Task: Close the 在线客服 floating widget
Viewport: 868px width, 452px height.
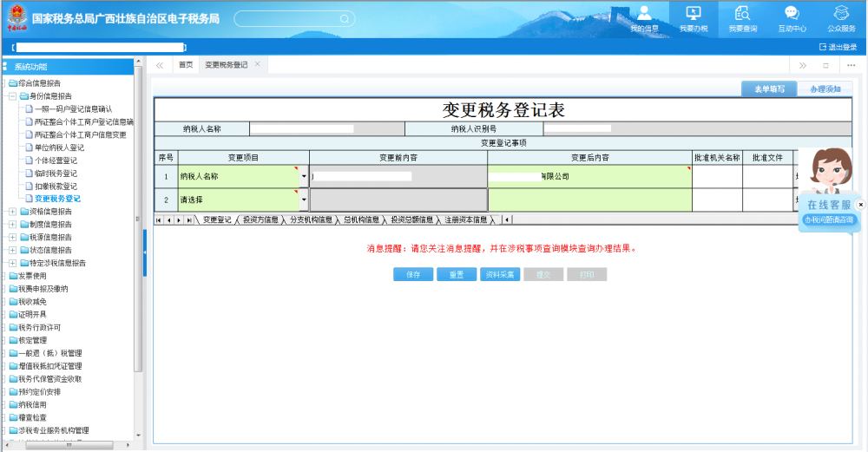Action: tap(860, 205)
